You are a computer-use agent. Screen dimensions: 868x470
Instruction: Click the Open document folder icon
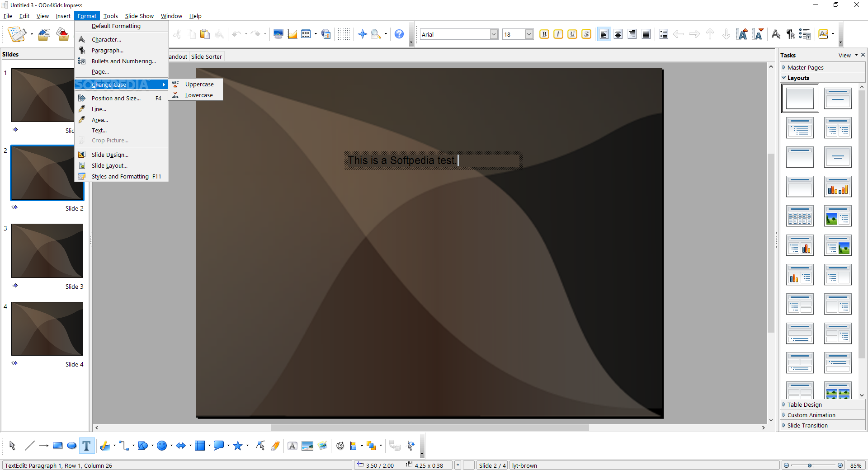coord(44,34)
